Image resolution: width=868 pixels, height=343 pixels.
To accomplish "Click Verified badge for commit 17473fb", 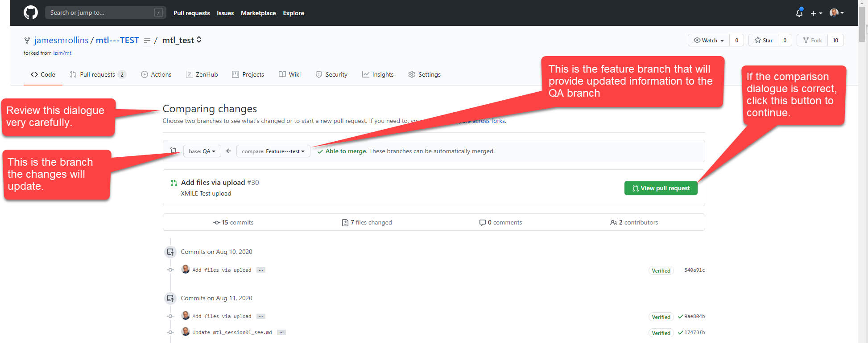I will tap(661, 333).
